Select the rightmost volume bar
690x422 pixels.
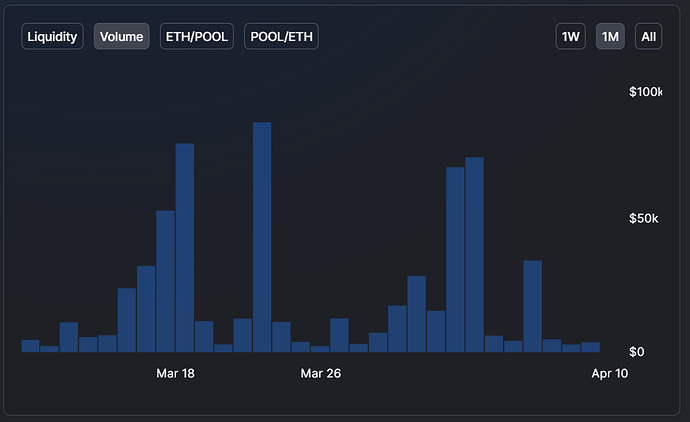pyautogui.click(x=591, y=347)
